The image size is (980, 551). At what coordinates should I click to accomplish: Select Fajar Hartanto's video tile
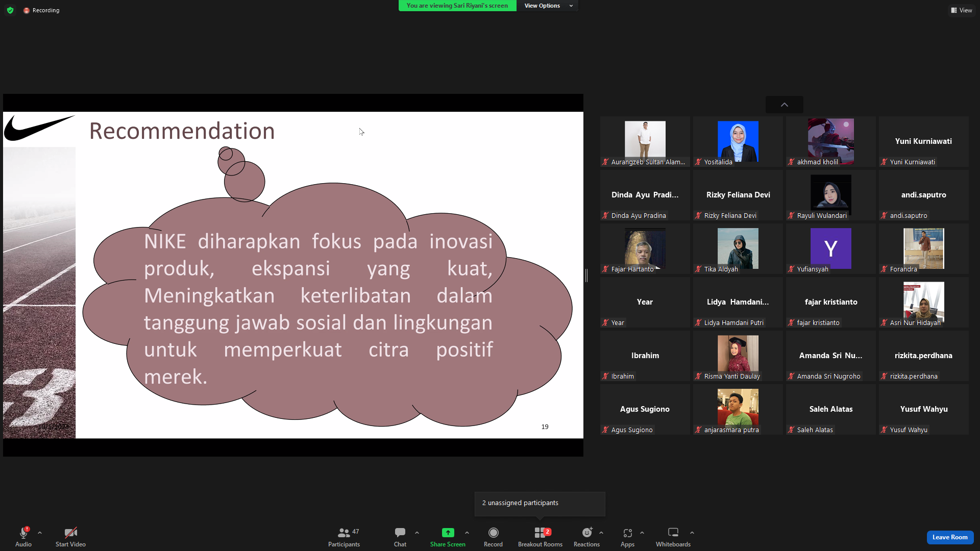(645, 248)
